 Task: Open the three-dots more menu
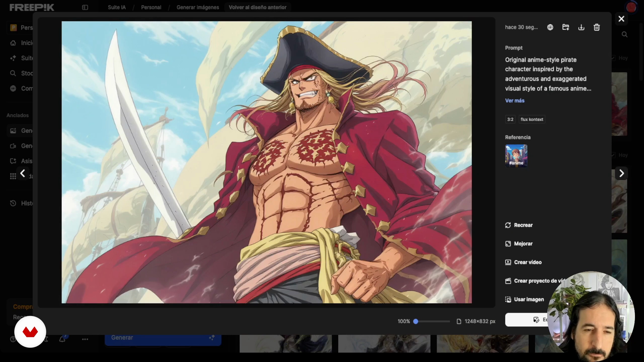(x=85, y=339)
